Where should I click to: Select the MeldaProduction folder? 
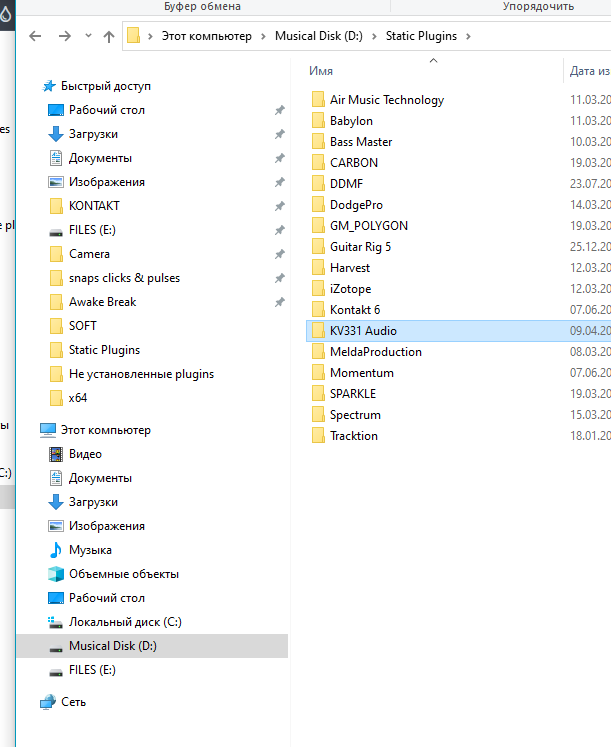click(x=376, y=352)
